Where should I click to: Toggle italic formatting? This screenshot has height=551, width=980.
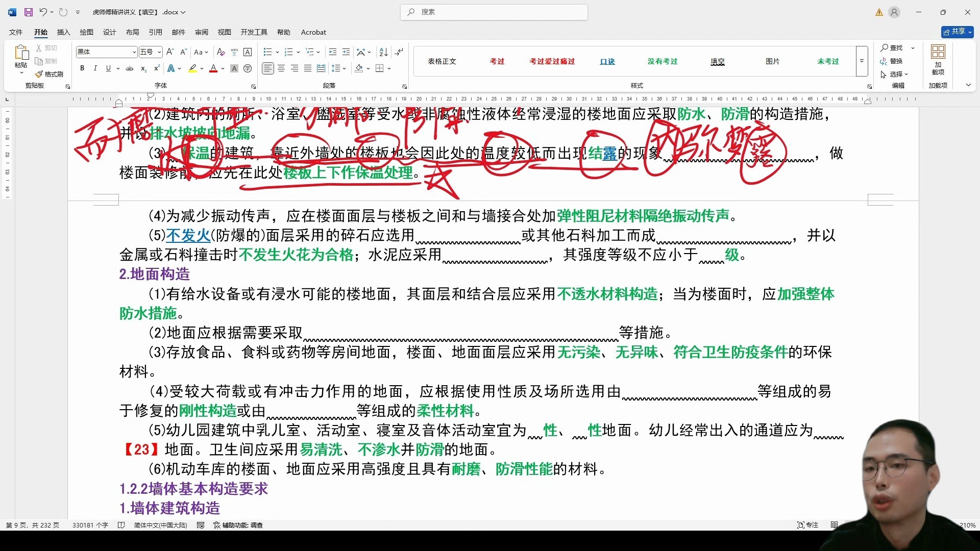coord(95,68)
